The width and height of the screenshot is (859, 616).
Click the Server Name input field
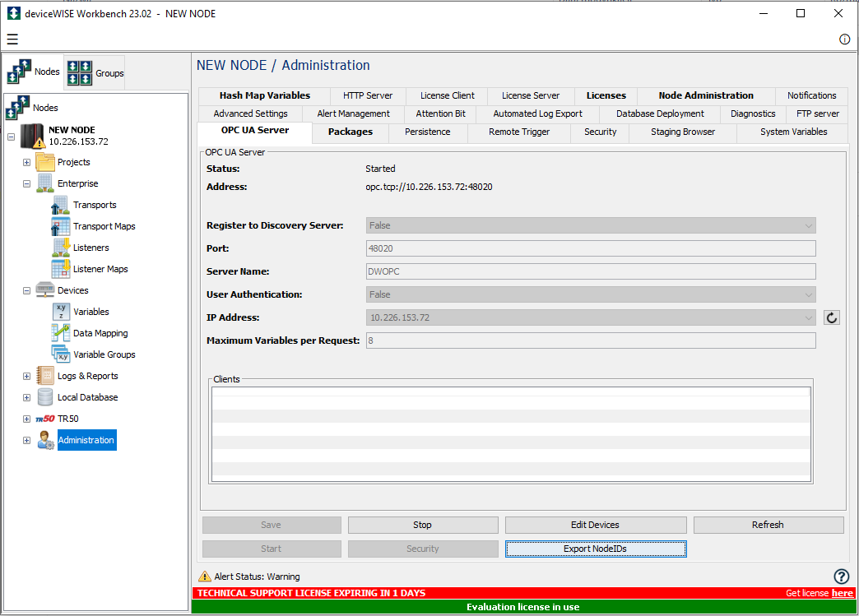point(591,271)
